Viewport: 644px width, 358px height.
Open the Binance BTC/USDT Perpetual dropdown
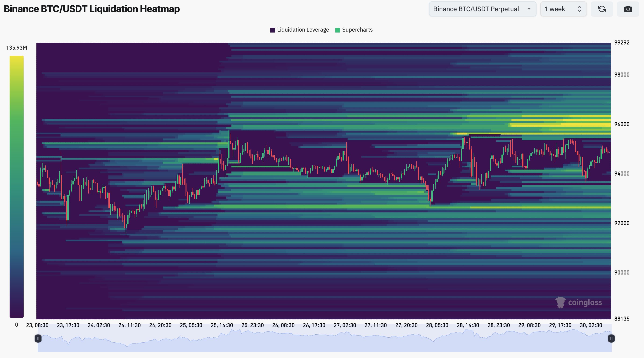(476, 9)
